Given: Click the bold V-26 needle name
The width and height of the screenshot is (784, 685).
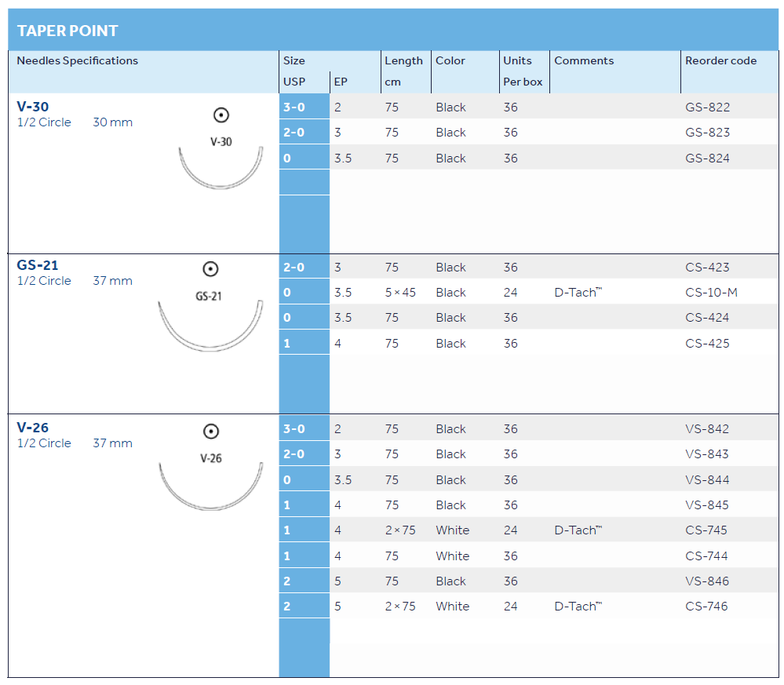Looking at the screenshot, I should click(x=33, y=428).
